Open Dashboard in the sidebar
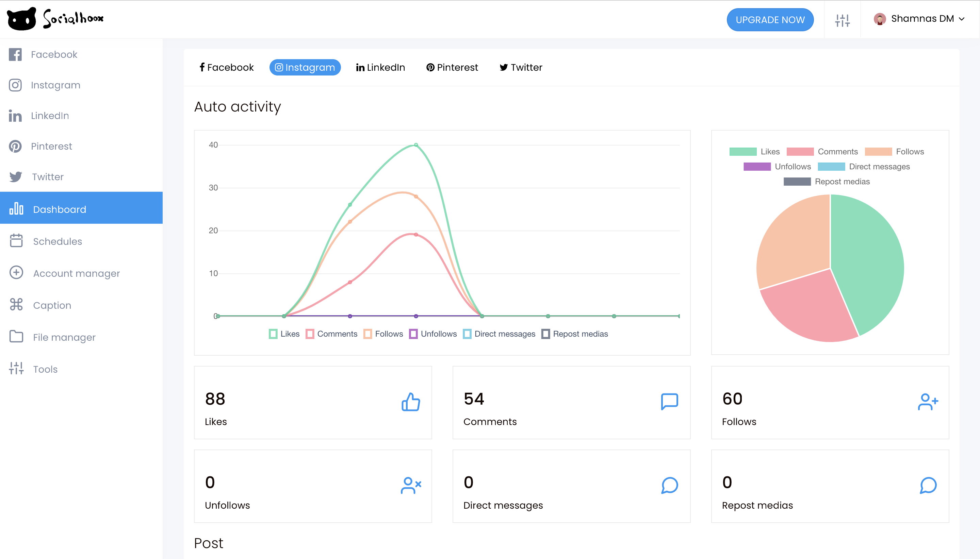980x559 pixels. [60, 209]
